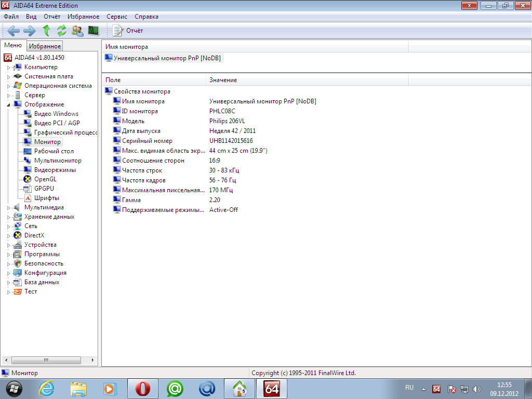Expand the Компьютер tree node
Image resolution: width=532 pixels, height=399 pixels.
pos(8,68)
